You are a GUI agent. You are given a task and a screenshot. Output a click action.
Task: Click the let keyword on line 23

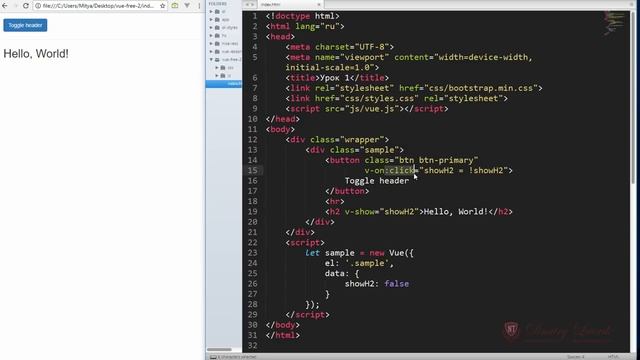[312, 253]
